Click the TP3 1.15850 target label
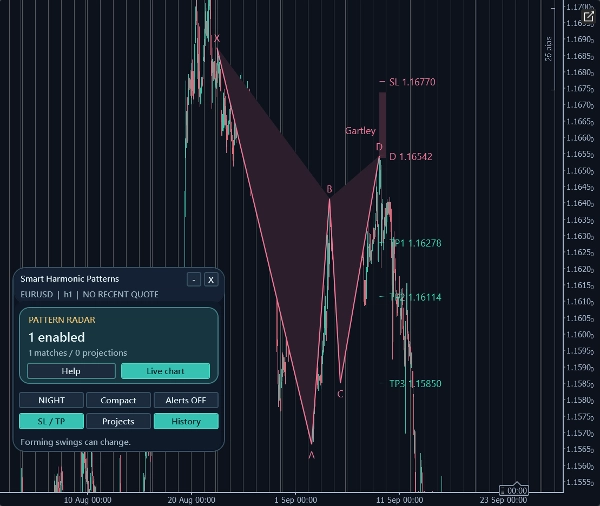 pyautogui.click(x=415, y=384)
